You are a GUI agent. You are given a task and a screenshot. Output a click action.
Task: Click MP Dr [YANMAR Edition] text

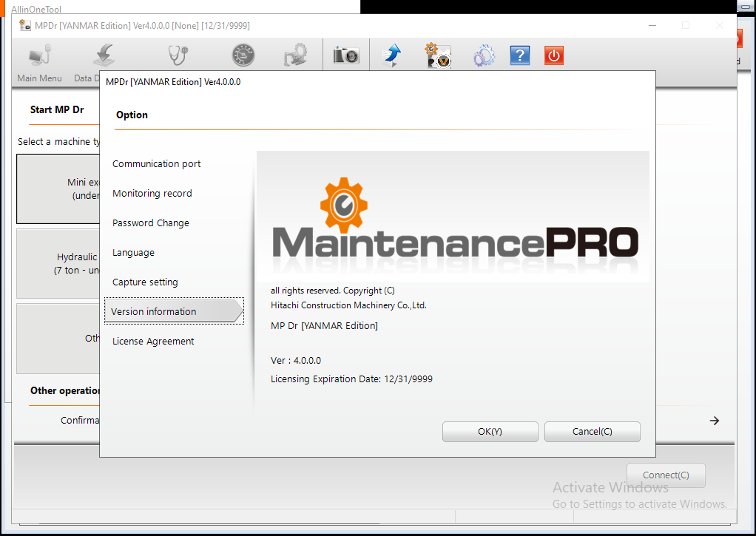point(324,326)
